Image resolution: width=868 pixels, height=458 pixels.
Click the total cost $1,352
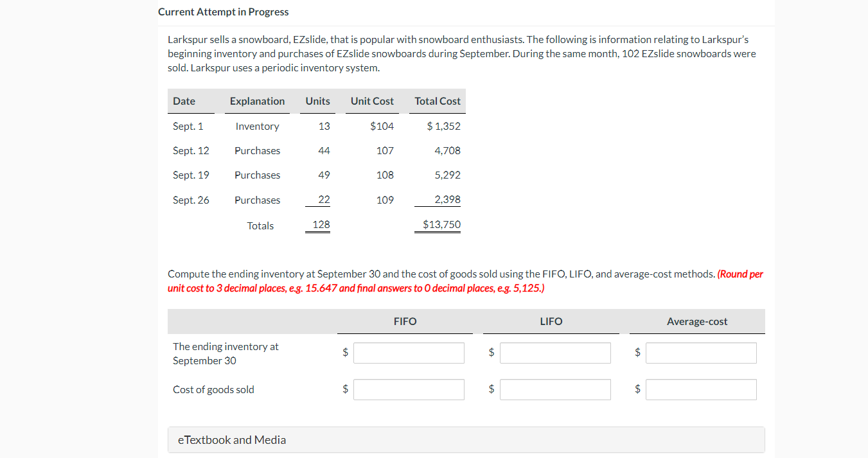[x=444, y=127]
